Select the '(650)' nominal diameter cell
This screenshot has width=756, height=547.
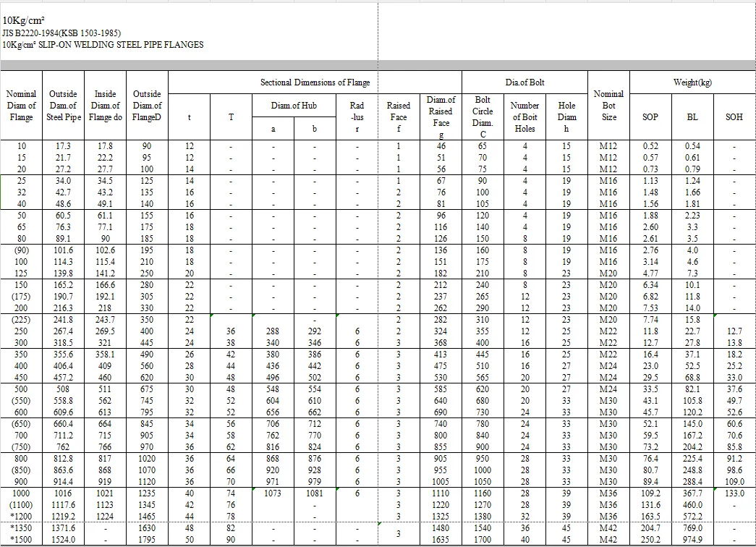point(21,424)
